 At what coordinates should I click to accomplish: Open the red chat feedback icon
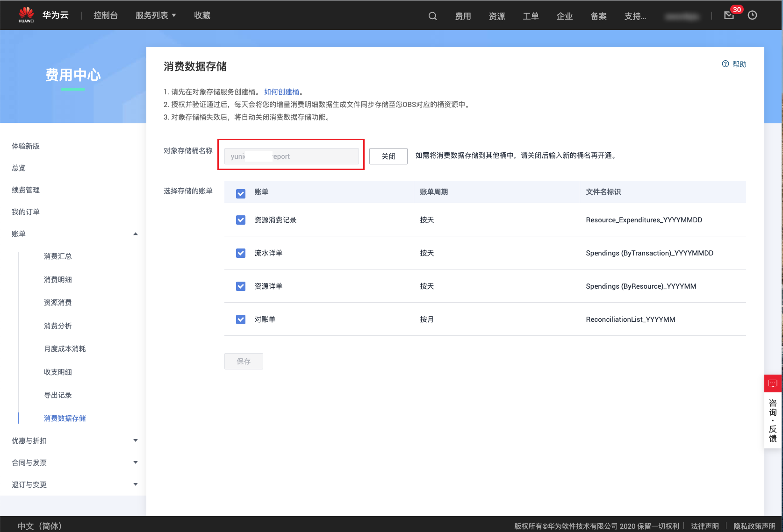point(773,383)
